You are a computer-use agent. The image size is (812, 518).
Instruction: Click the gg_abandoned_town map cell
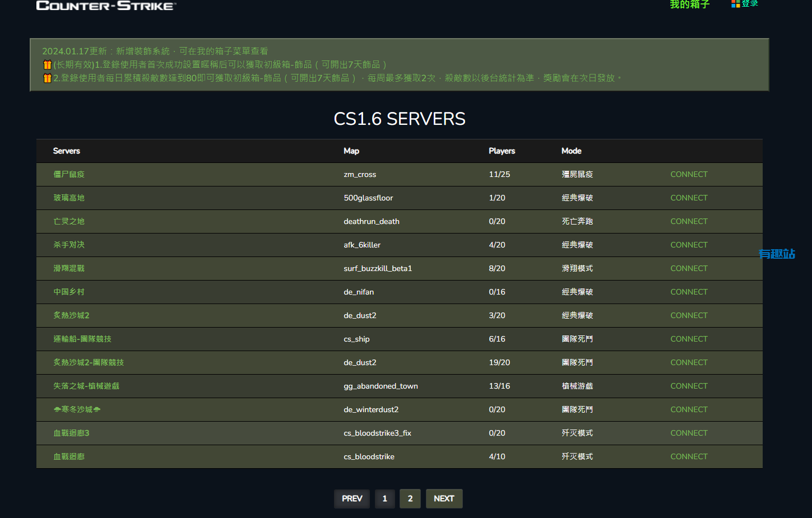[x=381, y=386]
